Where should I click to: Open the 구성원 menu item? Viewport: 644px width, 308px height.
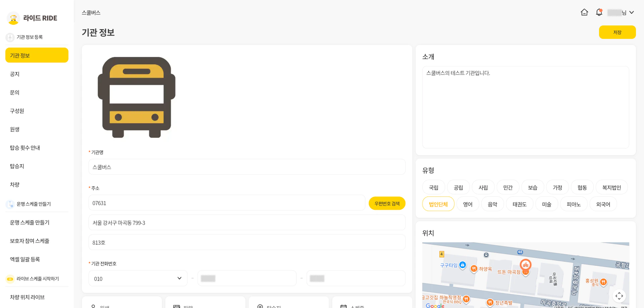coord(17,111)
